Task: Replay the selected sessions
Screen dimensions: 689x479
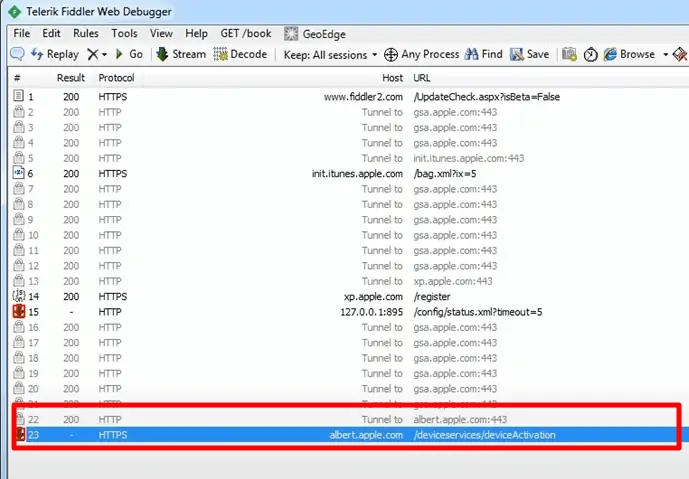Action: pos(55,54)
